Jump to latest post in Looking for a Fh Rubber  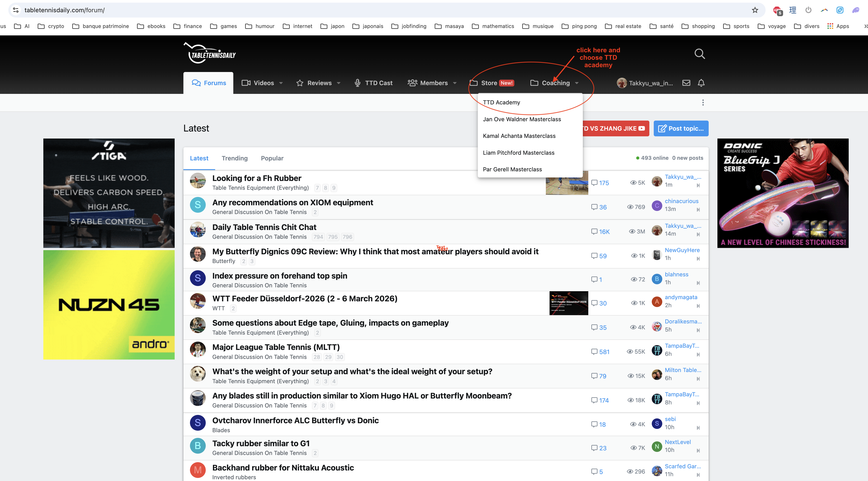(698, 185)
